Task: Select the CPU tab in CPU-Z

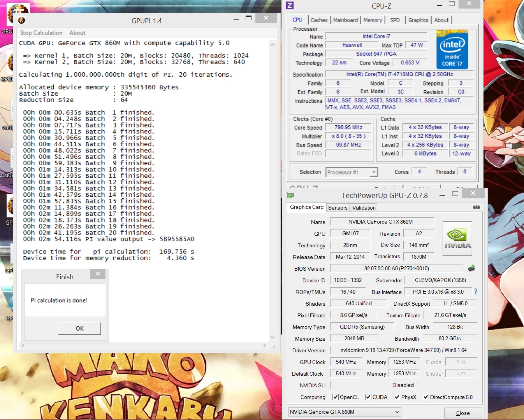Action: click(297, 20)
